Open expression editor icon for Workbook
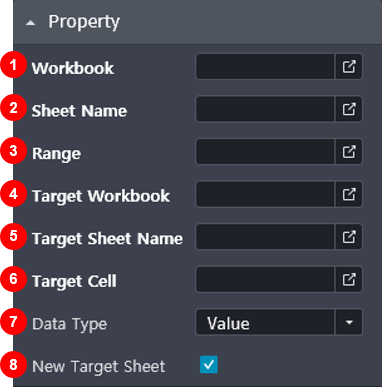 click(349, 67)
